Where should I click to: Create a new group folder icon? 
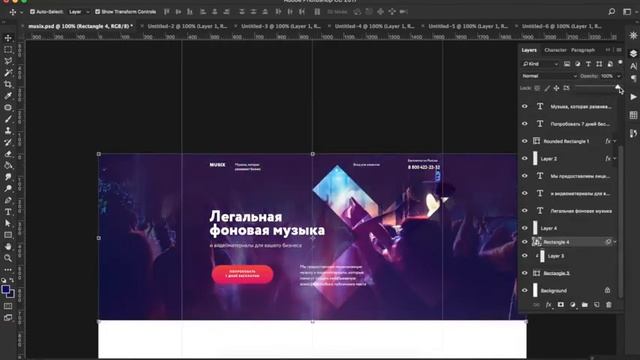pos(584,305)
